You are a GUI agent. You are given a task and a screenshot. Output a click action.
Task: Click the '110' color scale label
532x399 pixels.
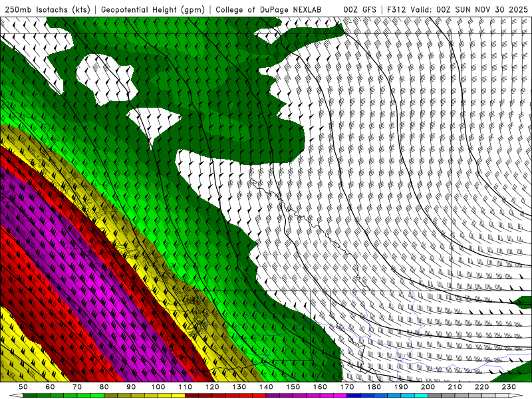[x=185, y=387]
